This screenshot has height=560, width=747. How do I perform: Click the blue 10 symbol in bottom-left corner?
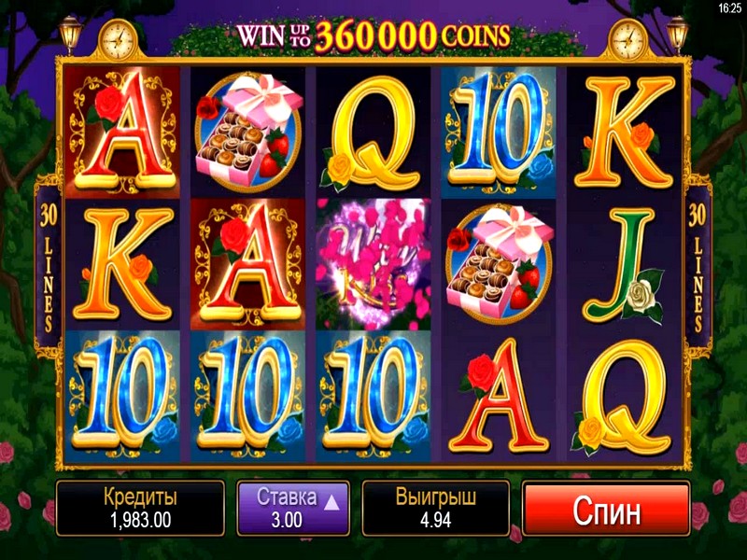pyautogui.click(x=122, y=396)
